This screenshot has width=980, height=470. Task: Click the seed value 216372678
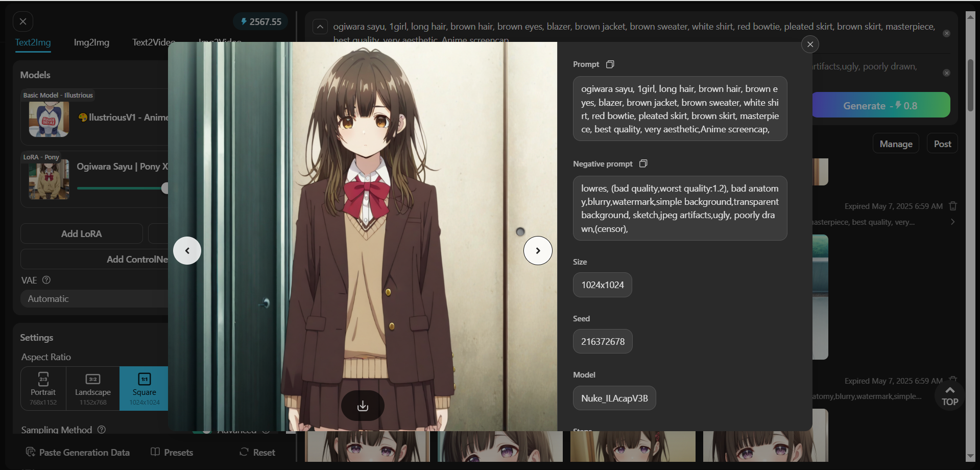pyautogui.click(x=603, y=341)
